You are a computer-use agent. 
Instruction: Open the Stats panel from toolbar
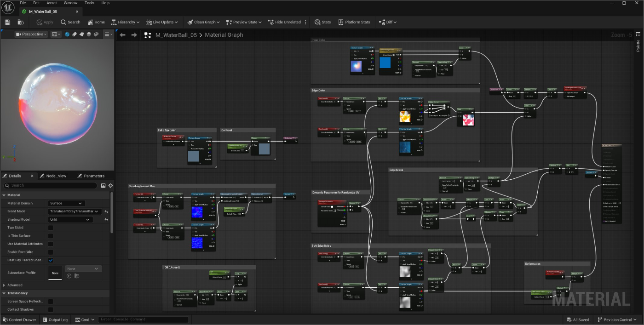click(322, 22)
